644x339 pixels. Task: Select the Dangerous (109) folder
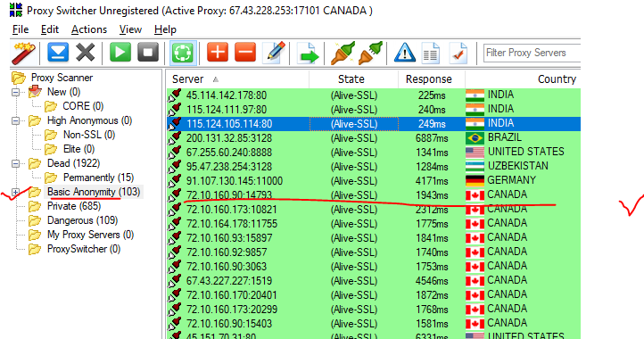coord(82,220)
